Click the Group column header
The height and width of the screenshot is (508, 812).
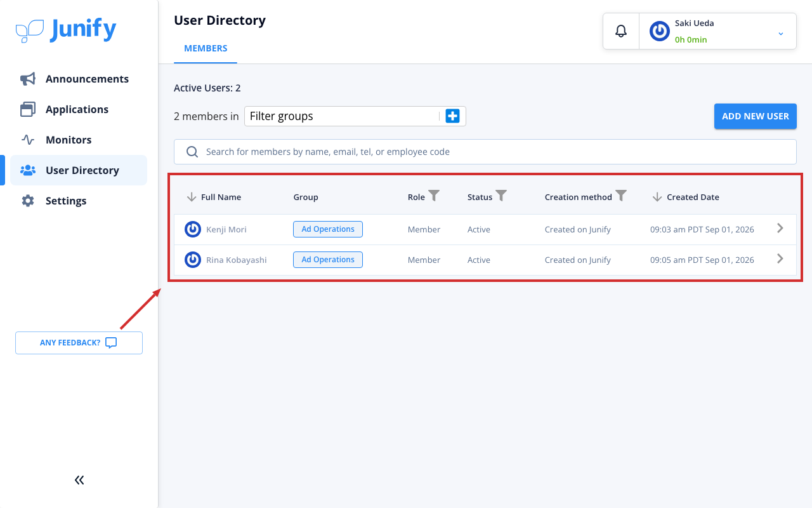[x=306, y=197]
